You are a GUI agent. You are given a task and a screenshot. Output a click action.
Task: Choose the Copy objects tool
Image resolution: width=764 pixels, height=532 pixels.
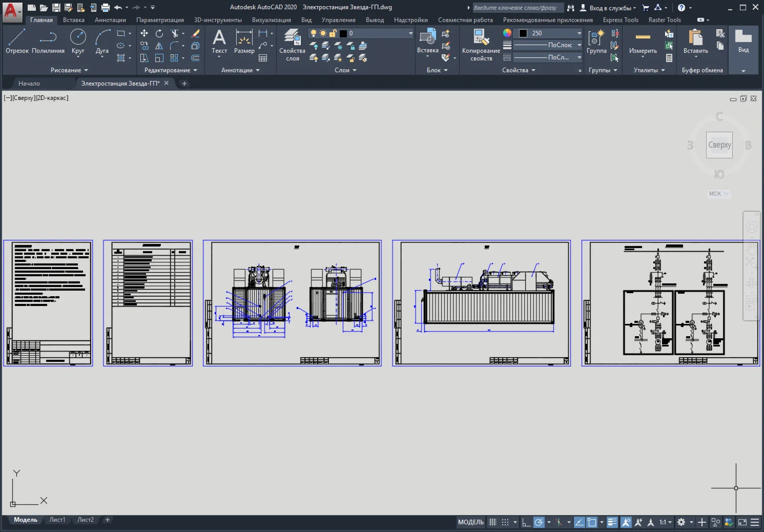(x=144, y=46)
